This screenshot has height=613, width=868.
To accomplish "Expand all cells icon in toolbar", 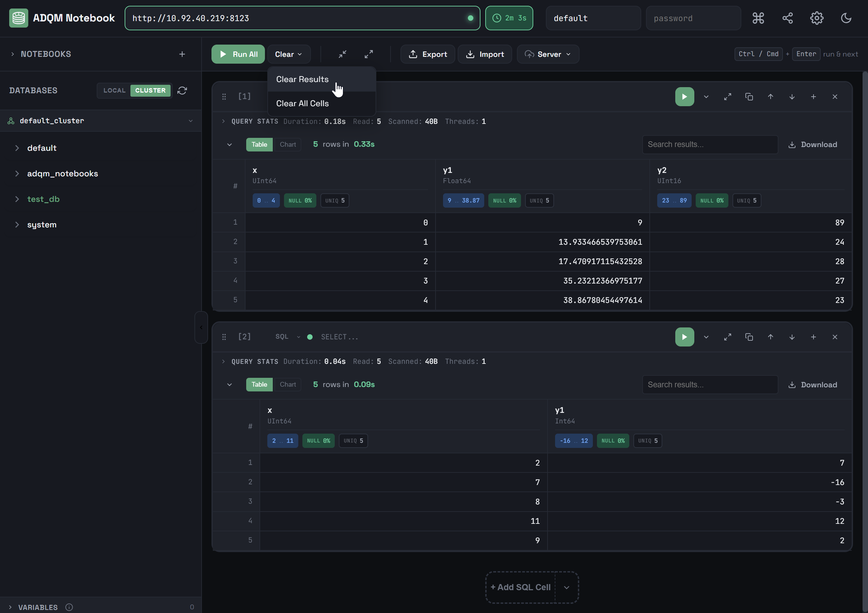I will point(368,54).
